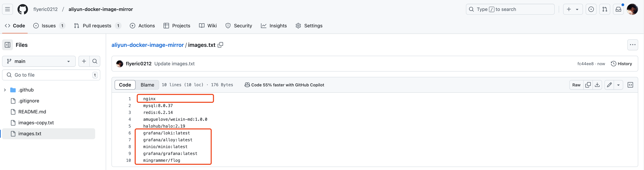This screenshot has width=644, height=170.
Task: Copy raw file contents icon
Action: tap(588, 85)
